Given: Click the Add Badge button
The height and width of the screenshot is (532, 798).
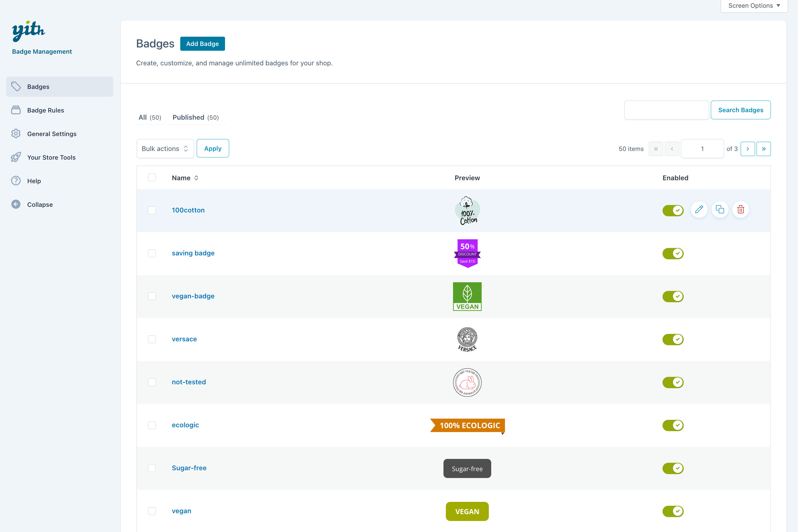Looking at the screenshot, I should (x=202, y=44).
